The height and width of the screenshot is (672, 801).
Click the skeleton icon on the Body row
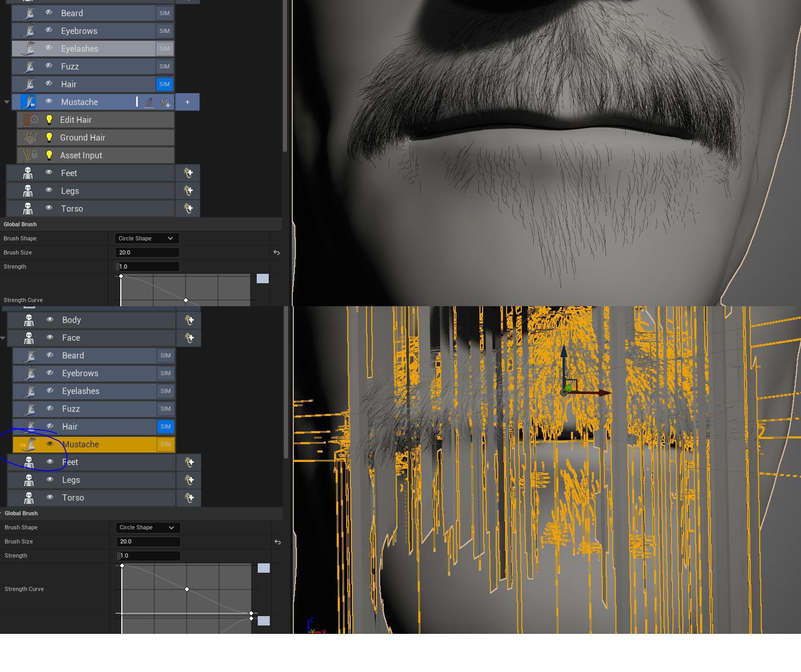pos(29,320)
